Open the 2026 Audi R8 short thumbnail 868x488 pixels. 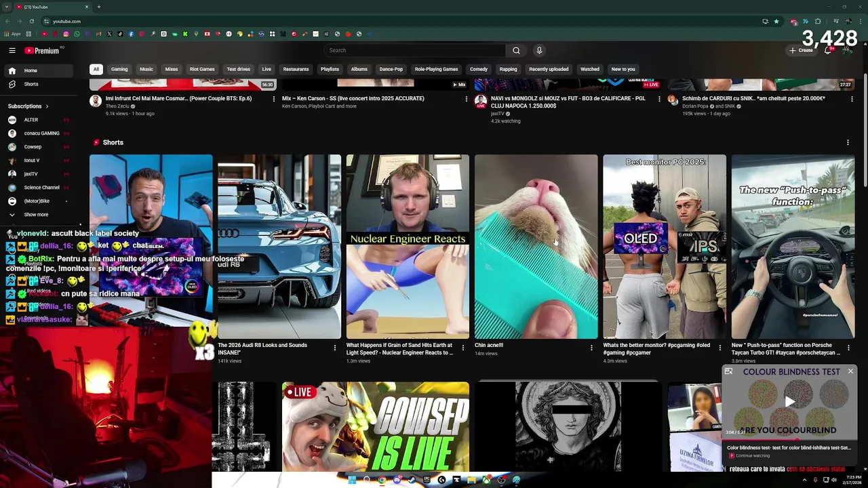[279, 247]
